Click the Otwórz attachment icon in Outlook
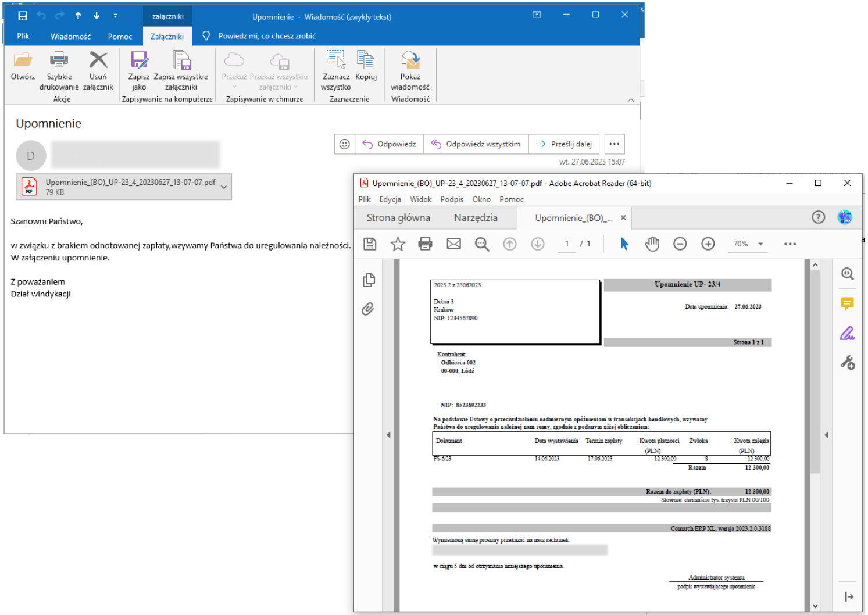 pos(23,60)
